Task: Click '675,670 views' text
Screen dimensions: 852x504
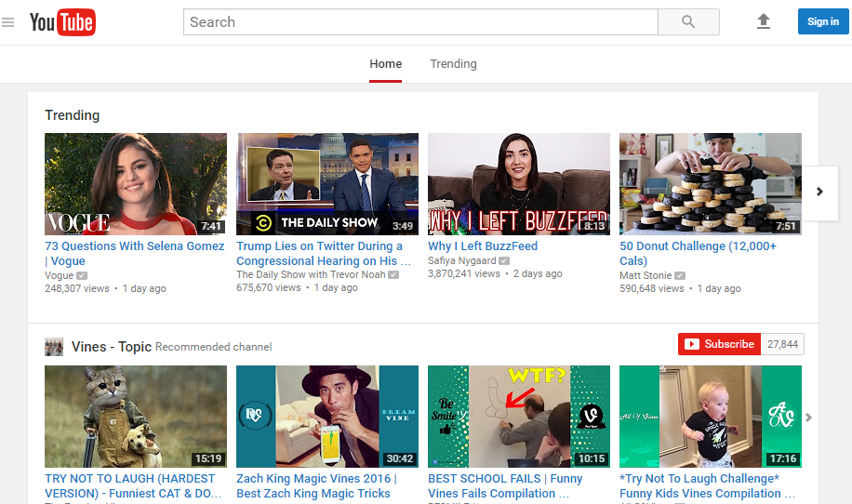Action: (x=269, y=287)
